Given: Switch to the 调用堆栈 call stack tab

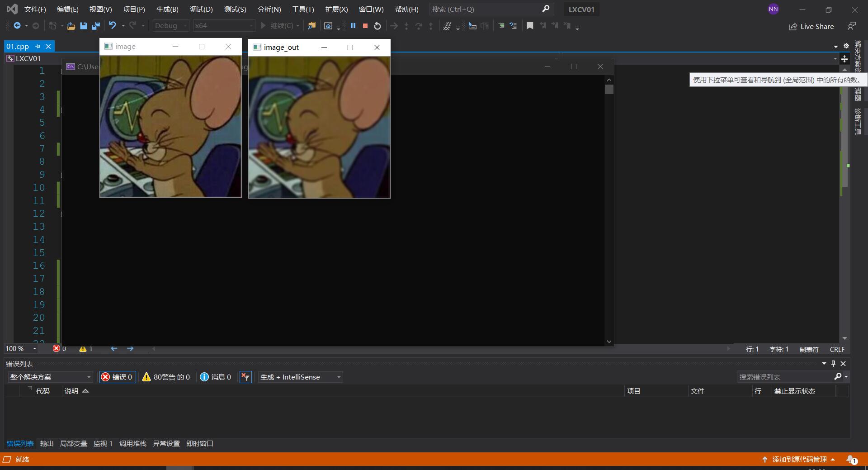Looking at the screenshot, I should (133, 443).
